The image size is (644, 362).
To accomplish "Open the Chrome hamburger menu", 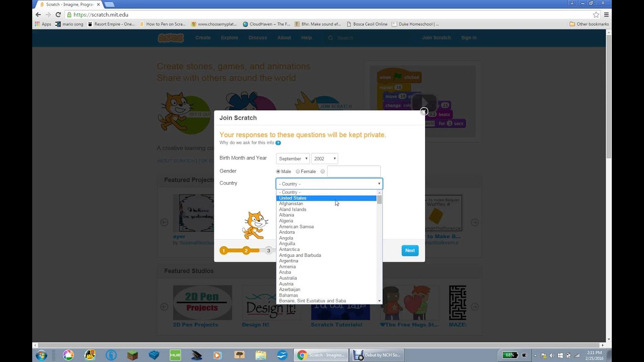I will point(606,15).
